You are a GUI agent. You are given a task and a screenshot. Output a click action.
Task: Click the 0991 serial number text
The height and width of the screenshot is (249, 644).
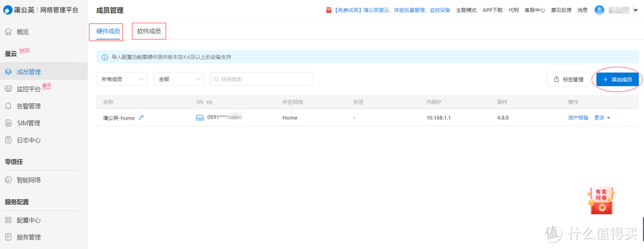pos(224,118)
